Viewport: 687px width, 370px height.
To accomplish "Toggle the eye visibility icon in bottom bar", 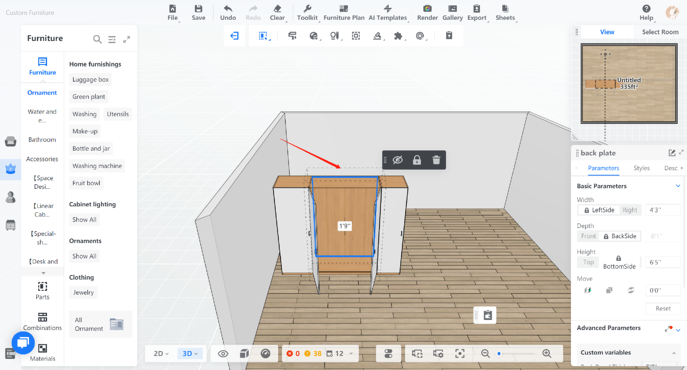I will [223, 354].
